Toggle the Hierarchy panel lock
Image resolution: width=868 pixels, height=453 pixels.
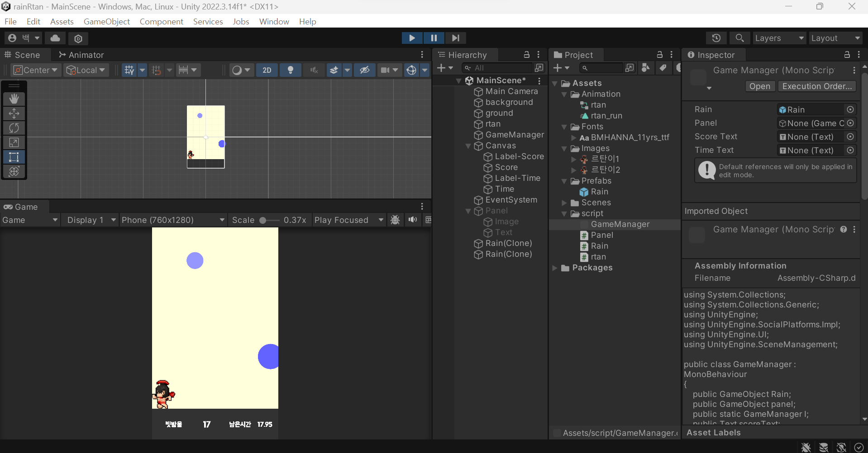tap(527, 55)
